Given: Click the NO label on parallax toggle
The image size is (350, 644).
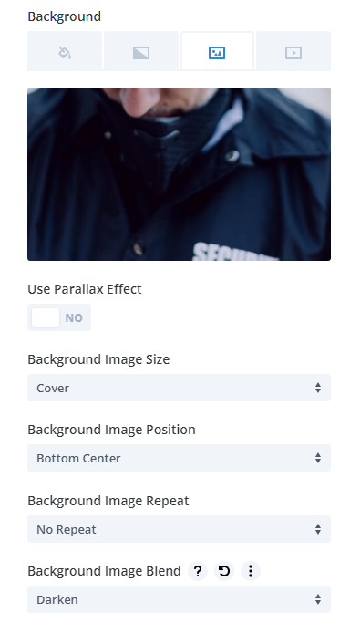Looking at the screenshot, I should [x=74, y=317].
